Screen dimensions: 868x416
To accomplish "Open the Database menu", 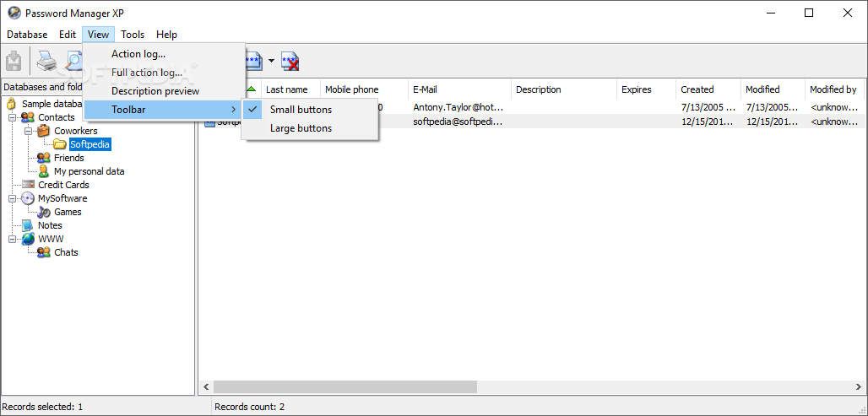I will tap(27, 35).
